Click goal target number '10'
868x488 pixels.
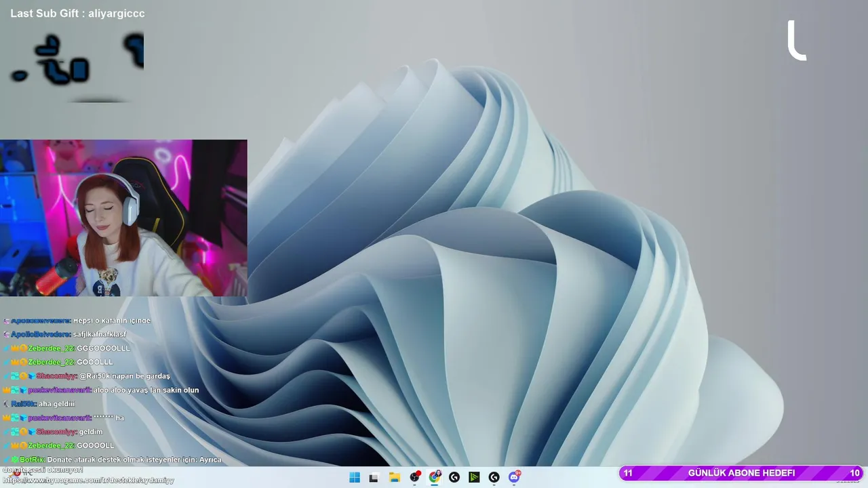(854, 473)
